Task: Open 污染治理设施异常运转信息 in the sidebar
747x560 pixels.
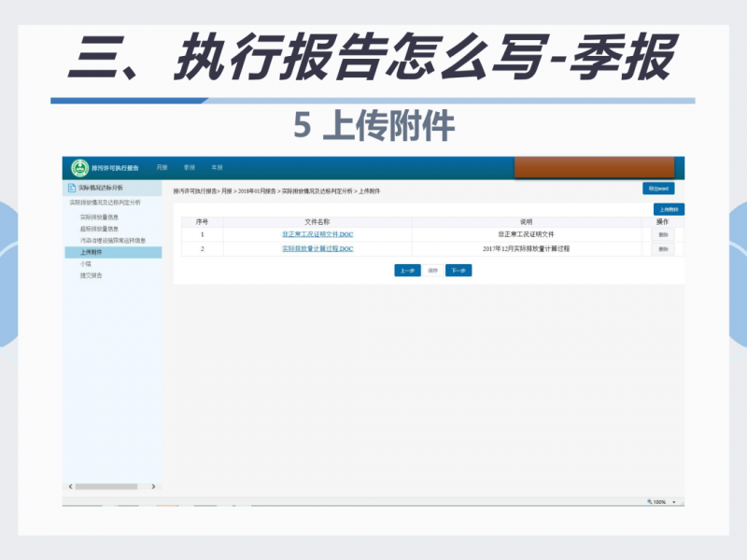Action: click(x=113, y=241)
